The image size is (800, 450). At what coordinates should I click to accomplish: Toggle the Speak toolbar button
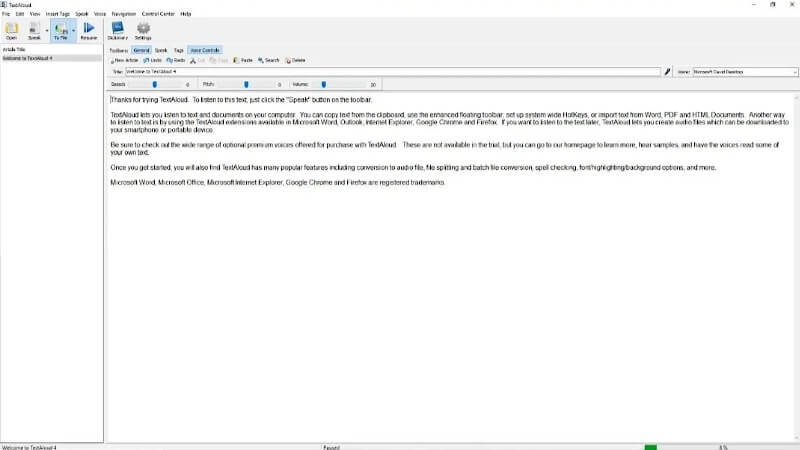pos(161,50)
